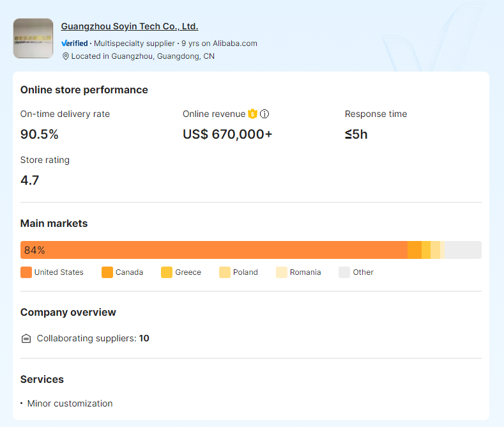Click the 90.5% on-time delivery value
The width and height of the screenshot is (504, 427).
[39, 134]
